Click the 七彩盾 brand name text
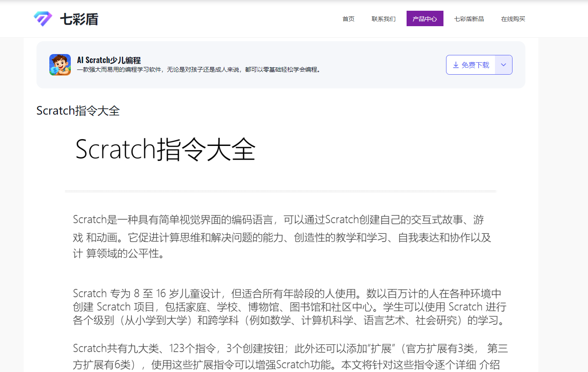Viewport: 588px width, 372px height. pyautogui.click(x=79, y=19)
